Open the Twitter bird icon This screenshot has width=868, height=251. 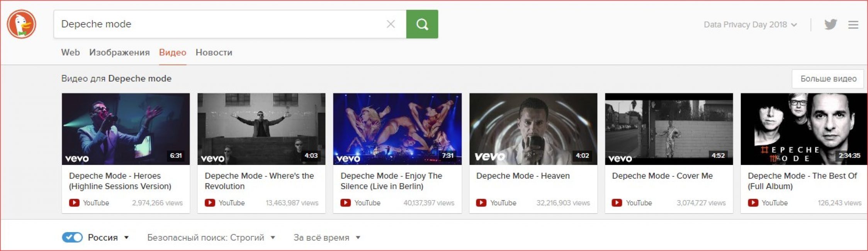[831, 24]
